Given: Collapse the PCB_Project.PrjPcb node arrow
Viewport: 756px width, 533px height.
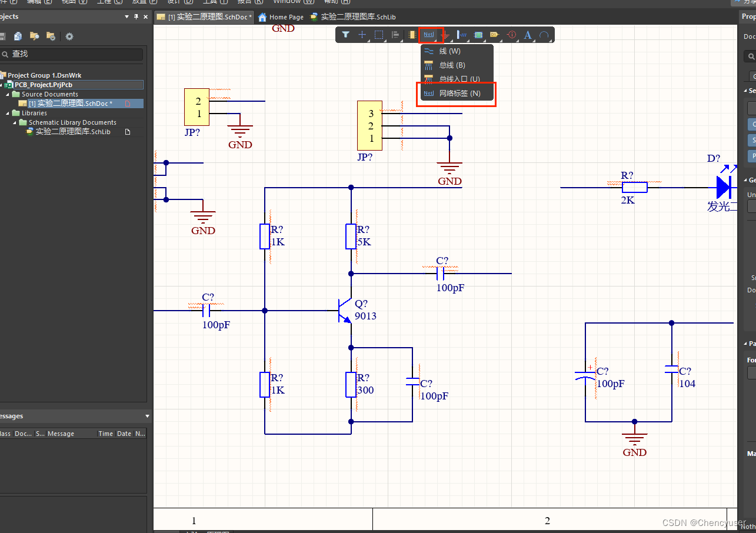Looking at the screenshot, I should point(2,85).
